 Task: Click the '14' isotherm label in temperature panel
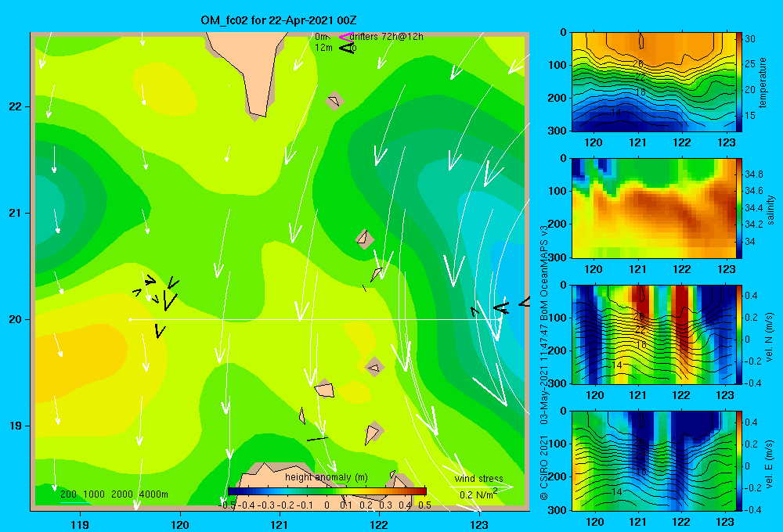(616, 113)
